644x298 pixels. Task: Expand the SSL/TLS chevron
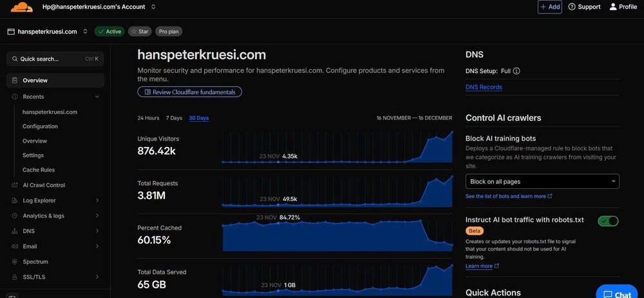[97, 277]
